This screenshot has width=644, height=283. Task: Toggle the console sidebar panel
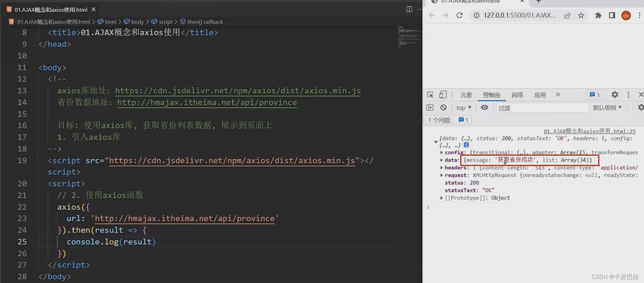point(430,107)
